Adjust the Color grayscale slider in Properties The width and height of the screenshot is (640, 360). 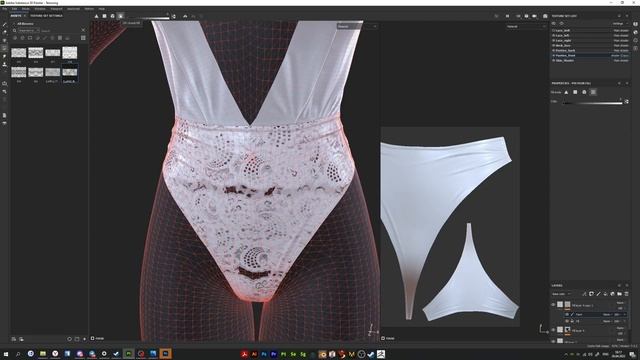tap(592, 102)
